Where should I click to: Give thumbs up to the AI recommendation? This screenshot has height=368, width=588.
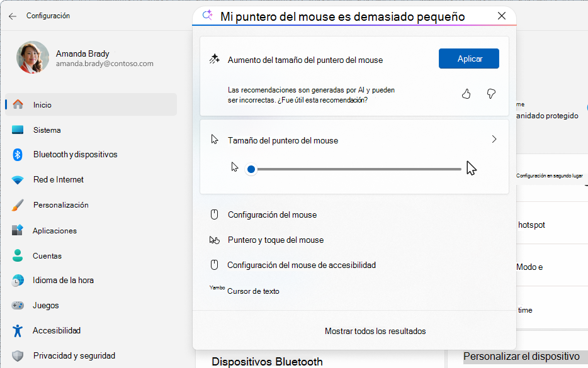(x=466, y=93)
